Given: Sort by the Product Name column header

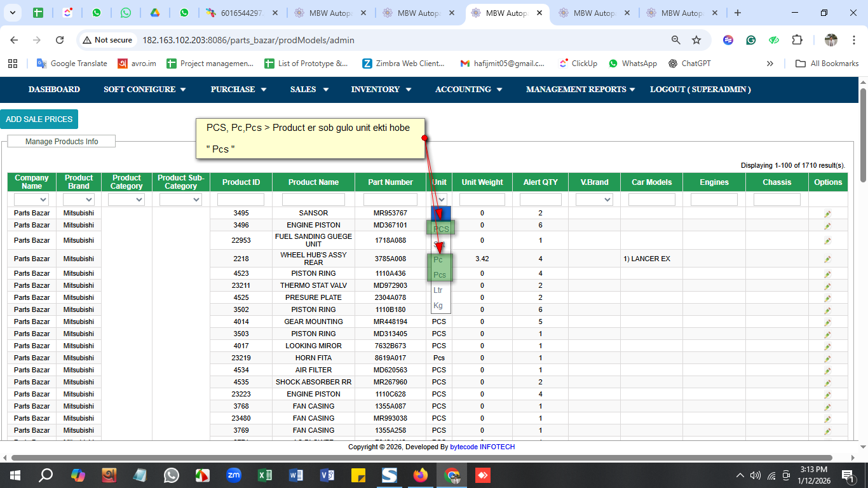Looking at the screenshot, I should [x=313, y=182].
